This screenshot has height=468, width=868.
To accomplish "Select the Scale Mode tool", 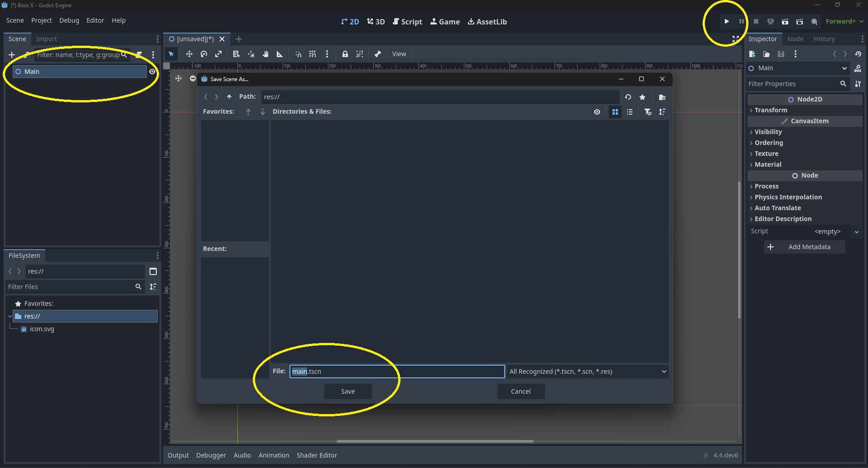I will click(218, 54).
